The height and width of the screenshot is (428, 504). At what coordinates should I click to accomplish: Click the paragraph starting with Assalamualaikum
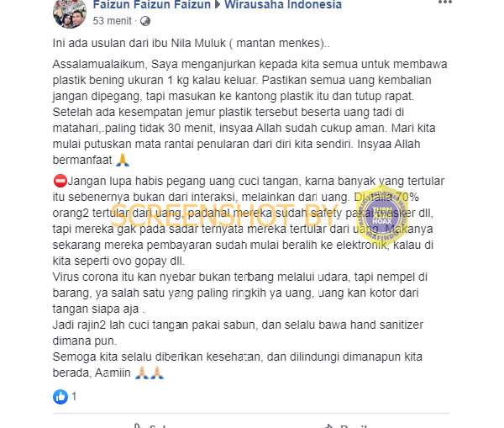tap(249, 112)
